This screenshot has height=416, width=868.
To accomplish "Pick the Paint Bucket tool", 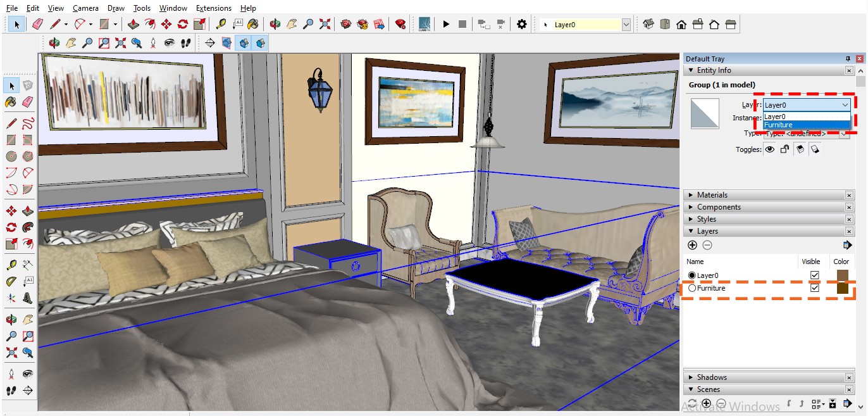I will tap(252, 24).
